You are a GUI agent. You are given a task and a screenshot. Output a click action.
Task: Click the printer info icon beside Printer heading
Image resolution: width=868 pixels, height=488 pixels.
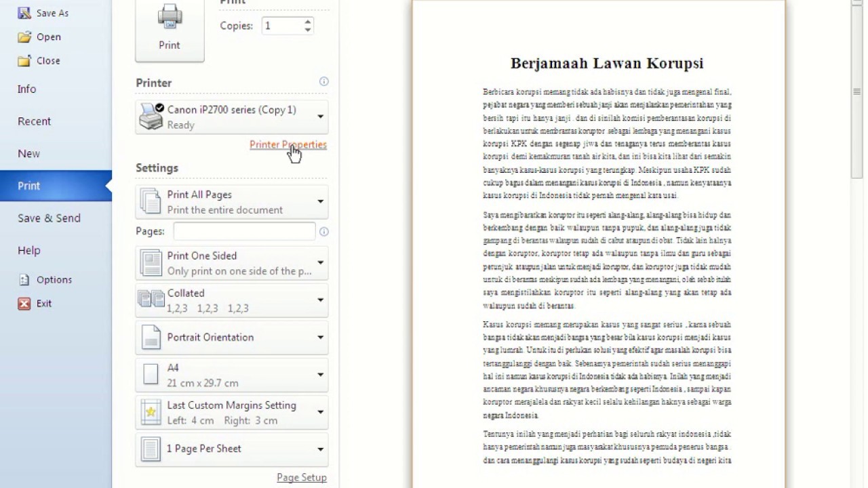tap(323, 81)
